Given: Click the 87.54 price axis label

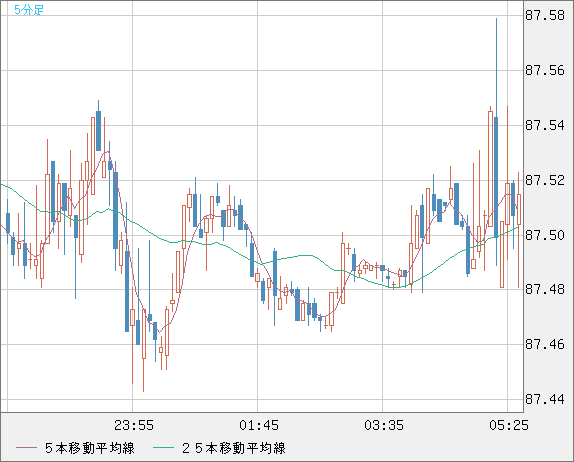Looking at the screenshot, I should point(545,126).
